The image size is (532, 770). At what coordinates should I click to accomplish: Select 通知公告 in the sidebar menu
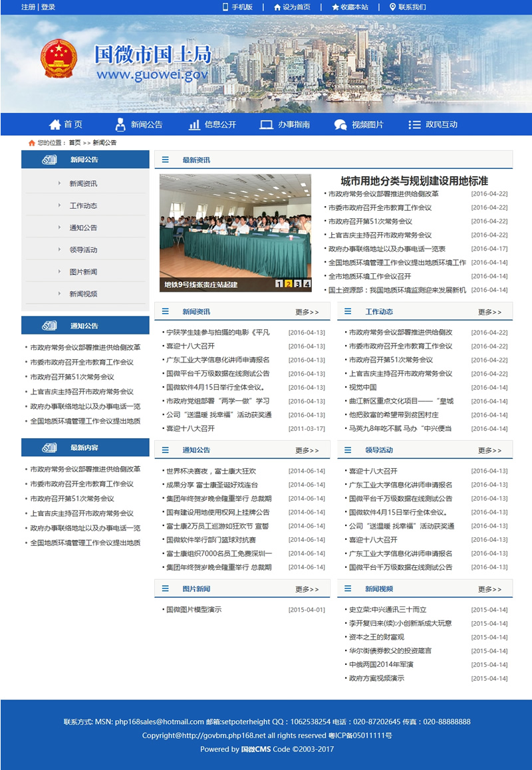click(83, 228)
